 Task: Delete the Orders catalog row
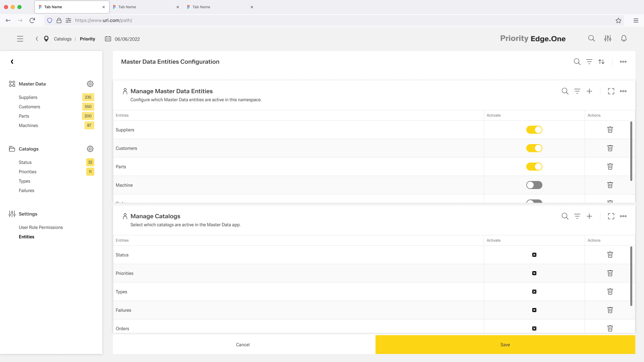coord(610,328)
